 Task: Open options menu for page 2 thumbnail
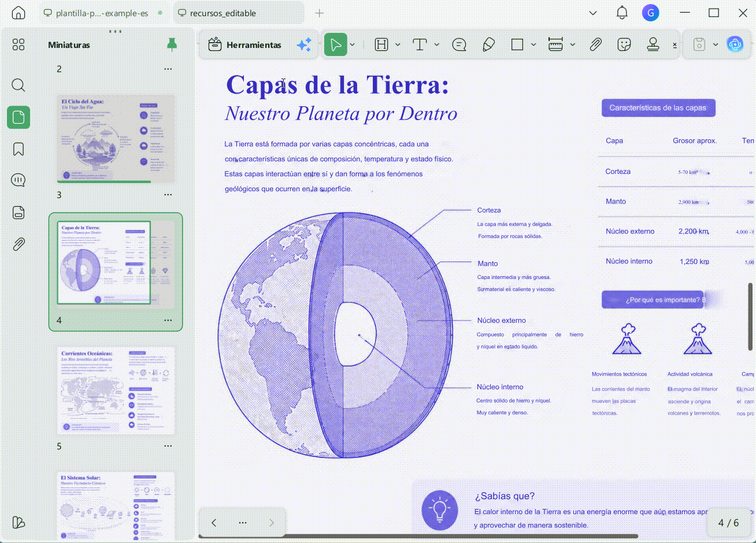pos(168,69)
